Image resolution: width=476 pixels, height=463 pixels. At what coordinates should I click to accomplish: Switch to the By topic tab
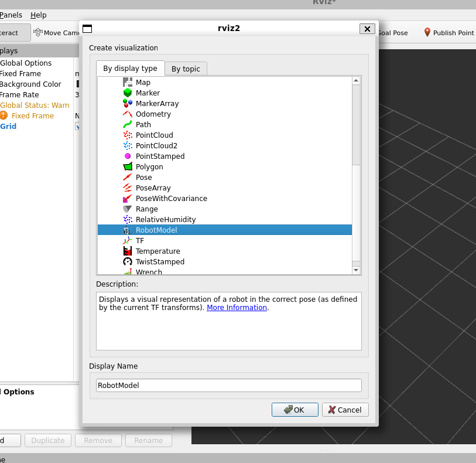186,69
